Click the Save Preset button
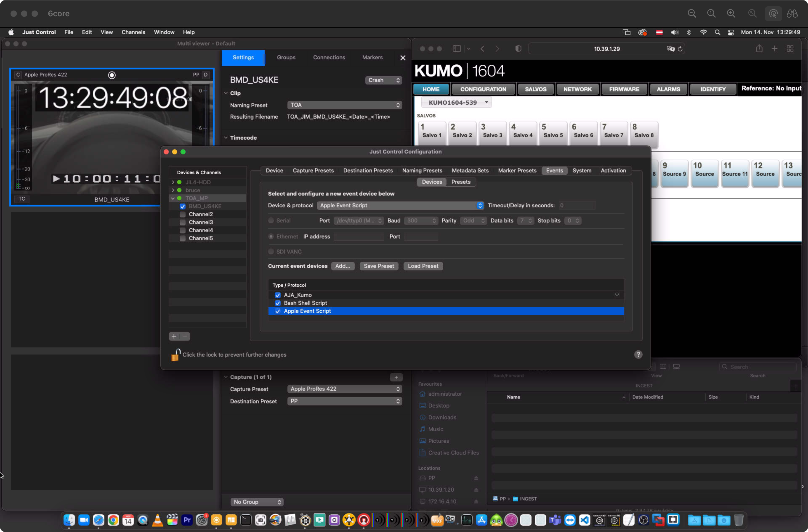The height and width of the screenshot is (532, 808). pos(379,266)
